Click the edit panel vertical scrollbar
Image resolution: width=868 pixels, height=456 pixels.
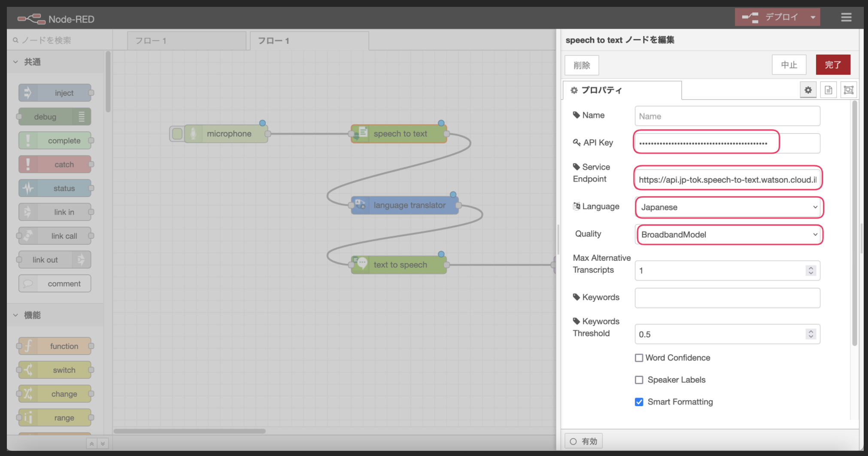[x=855, y=223]
